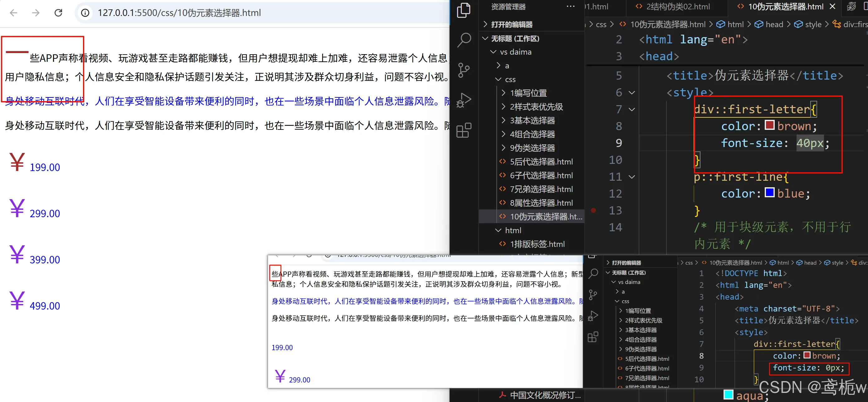
Task: Open file 7兄弟选择器.html
Action: coord(541,189)
